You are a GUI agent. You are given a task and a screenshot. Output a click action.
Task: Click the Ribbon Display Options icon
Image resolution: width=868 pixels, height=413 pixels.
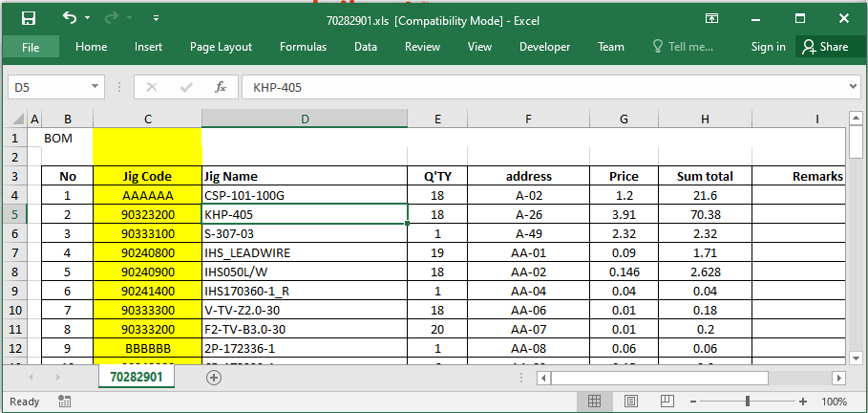711,19
